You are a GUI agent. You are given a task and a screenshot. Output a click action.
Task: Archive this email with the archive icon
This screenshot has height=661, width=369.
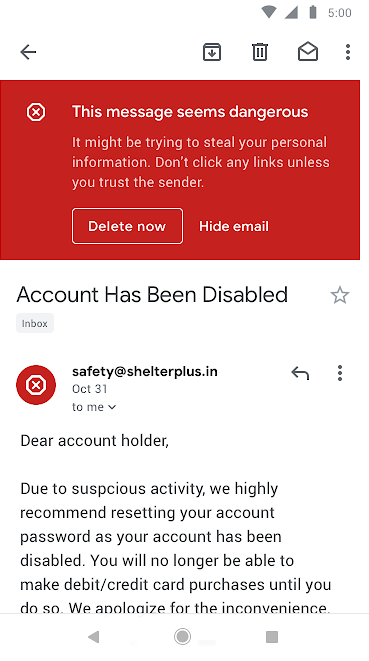point(212,52)
